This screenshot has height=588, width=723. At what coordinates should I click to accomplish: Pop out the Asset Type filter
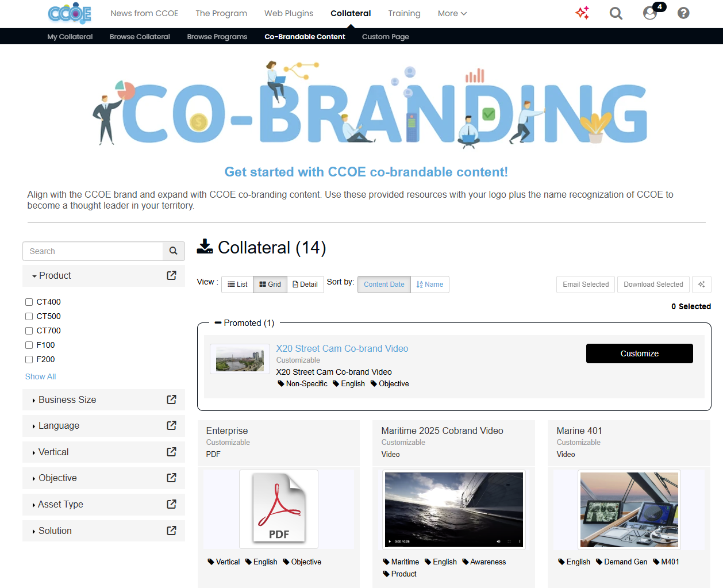pos(171,504)
